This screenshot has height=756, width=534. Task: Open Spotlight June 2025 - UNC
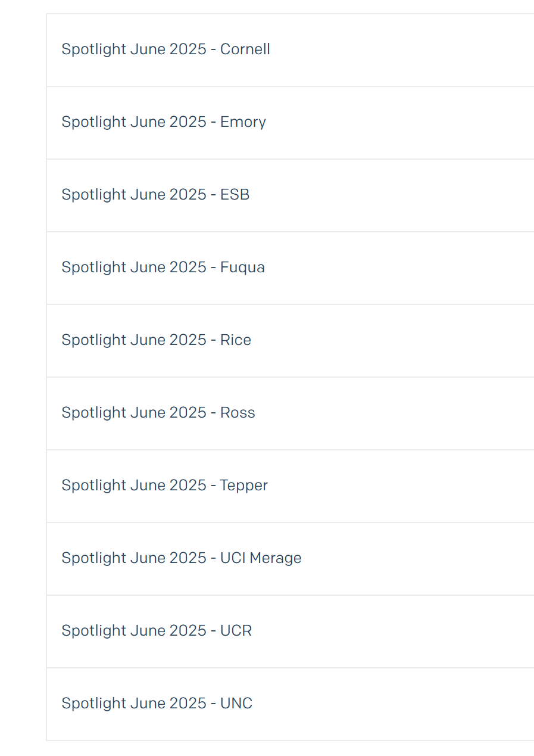[x=157, y=704]
